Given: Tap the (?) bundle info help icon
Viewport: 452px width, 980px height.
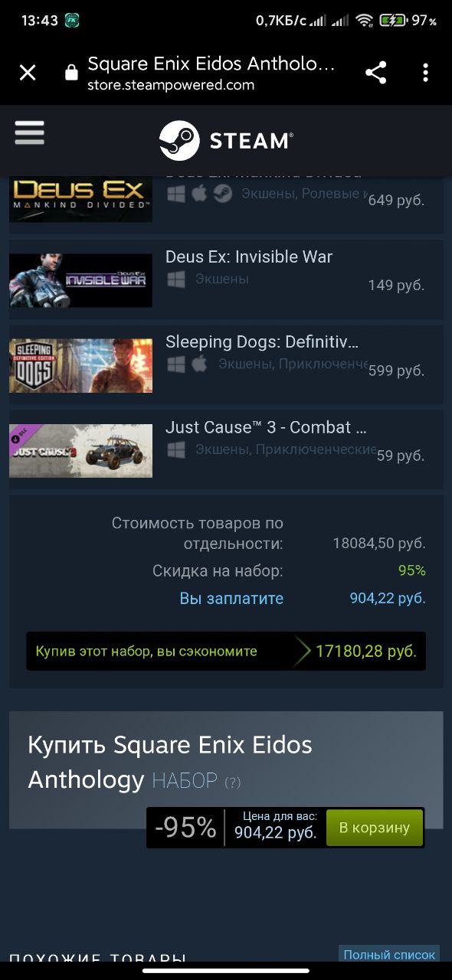Looking at the screenshot, I should click(x=232, y=782).
